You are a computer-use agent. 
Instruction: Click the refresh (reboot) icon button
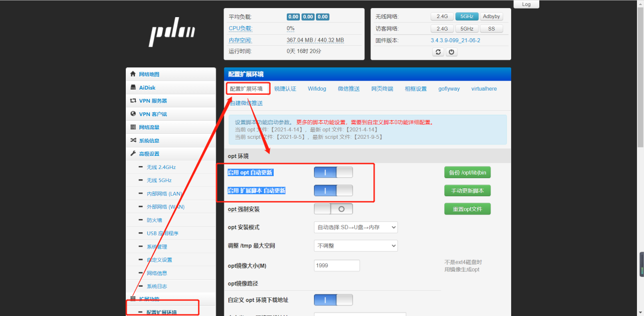click(x=438, y=52)
